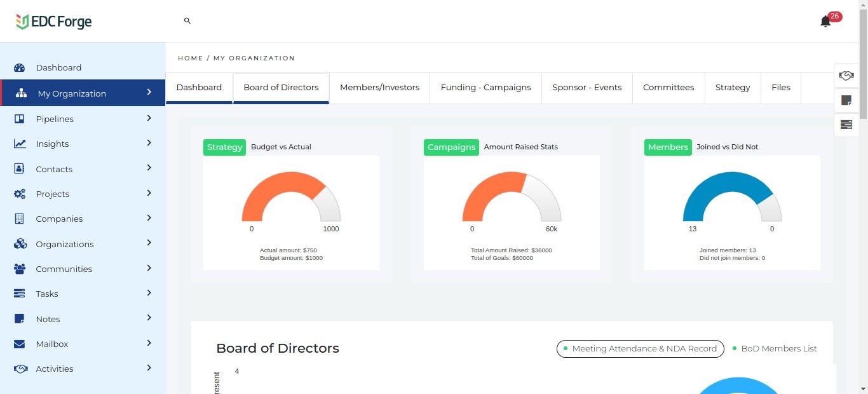Open the Funding - Campaigns tab
868x394 pixels.
click(485, 88)
